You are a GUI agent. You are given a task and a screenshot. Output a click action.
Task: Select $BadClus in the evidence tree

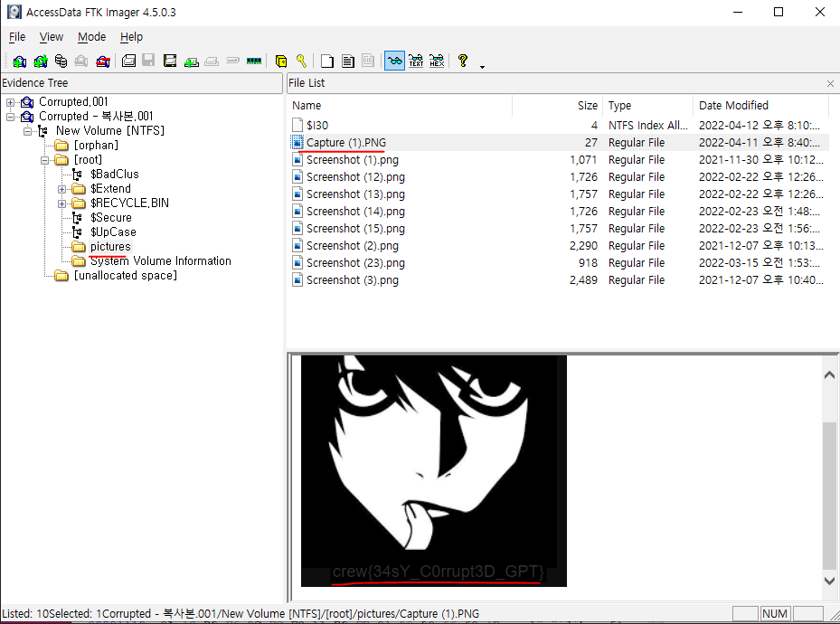point(115,174)
